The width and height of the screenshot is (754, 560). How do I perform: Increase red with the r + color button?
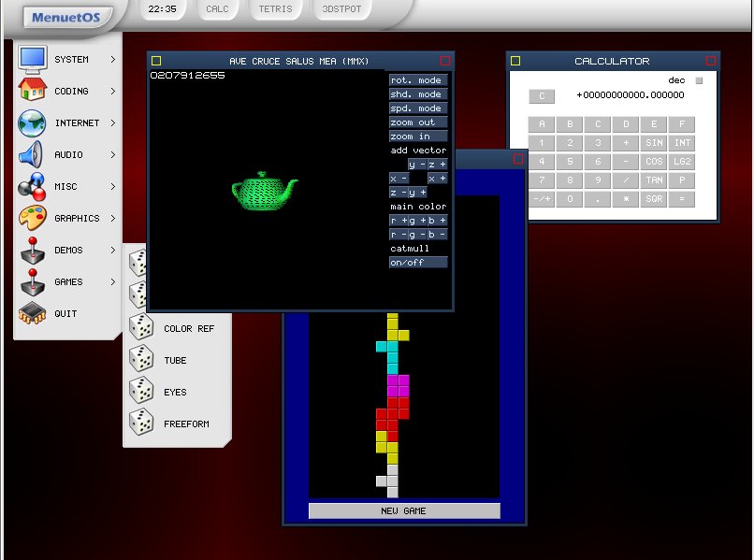399,221
